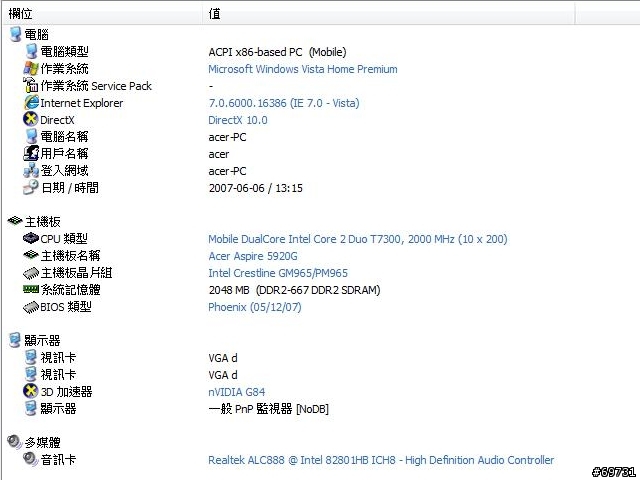This screenshot has height=480, width=640.
Task: Click the 音訊卡 speaker icon
Action: (x=31, y=459)
